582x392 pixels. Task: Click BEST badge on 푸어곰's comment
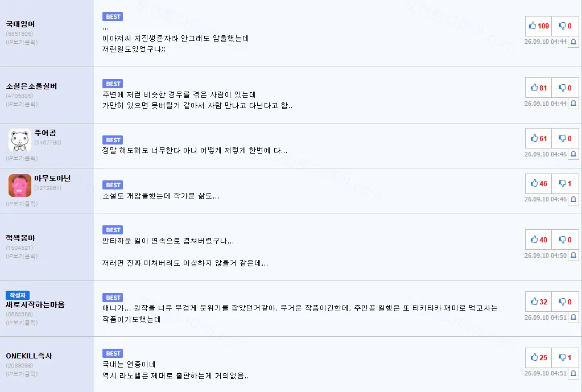click(x=113, y=140)
